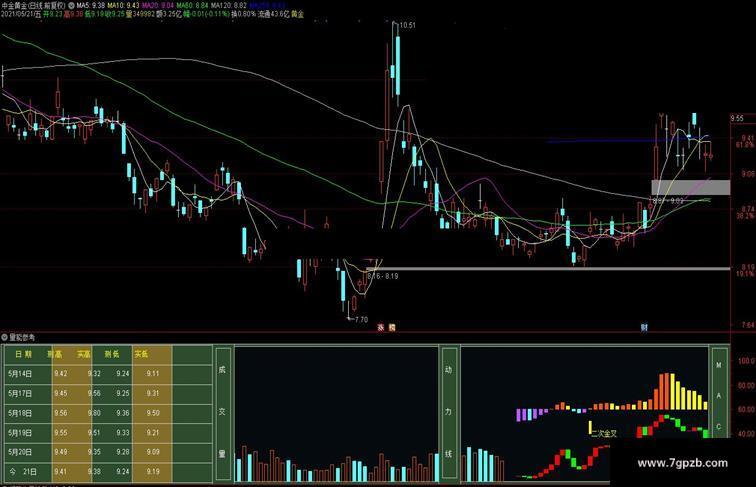Click the 7.70 low price label
The width and height of the screenshot is (756, 487).
pyautogui.click(x=361, y=319)
